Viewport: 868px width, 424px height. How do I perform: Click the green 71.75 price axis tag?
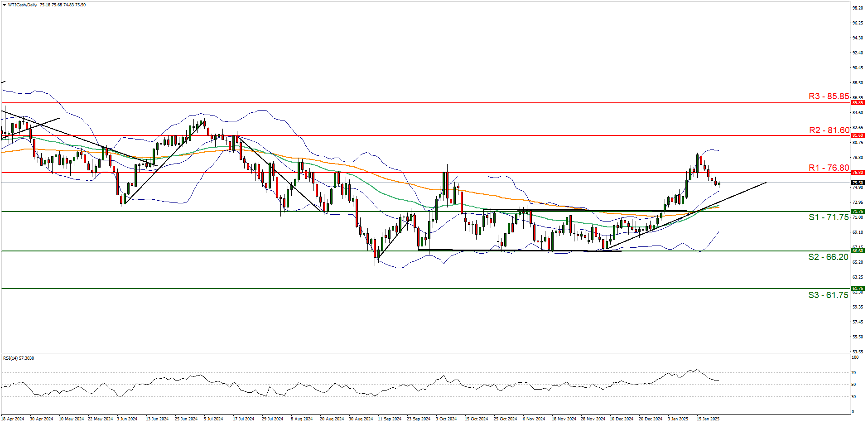858,212
